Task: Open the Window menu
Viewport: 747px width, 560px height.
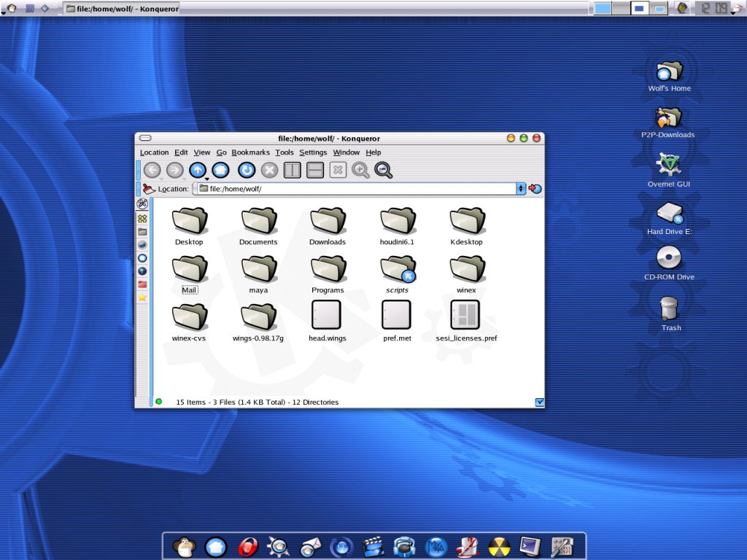Action: [347, 152]
